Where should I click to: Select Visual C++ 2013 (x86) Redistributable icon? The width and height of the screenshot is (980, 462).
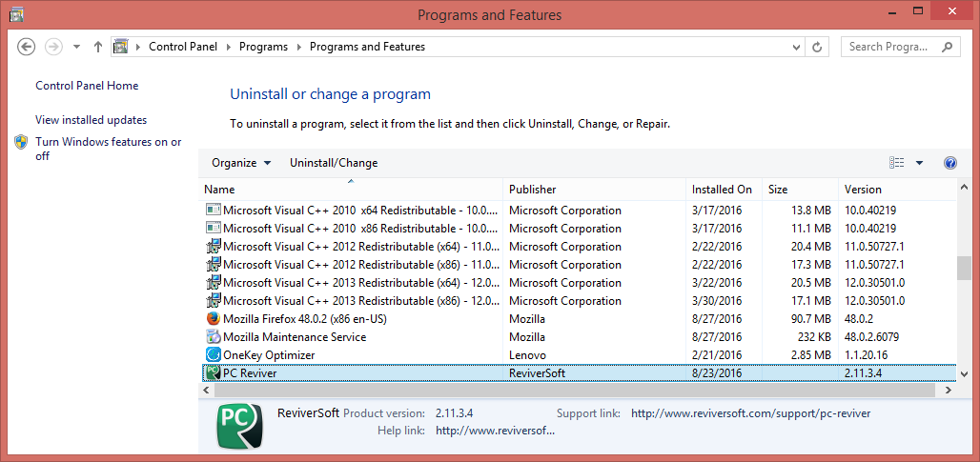(214, 301)
